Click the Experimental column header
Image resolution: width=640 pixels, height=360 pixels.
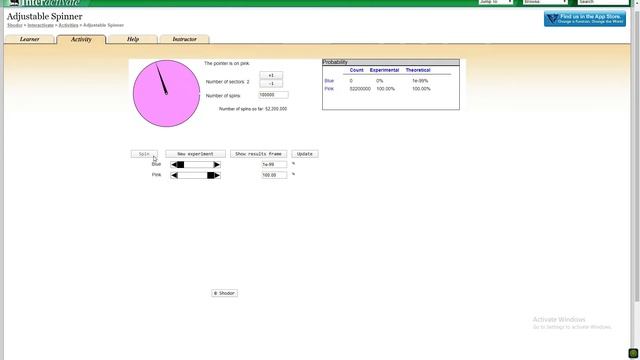(x=384, y=70)
